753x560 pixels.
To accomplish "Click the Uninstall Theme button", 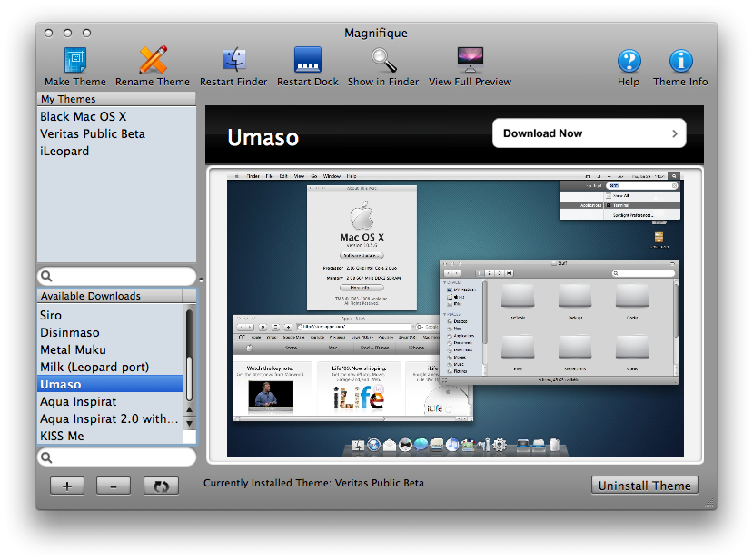I will tap(645, 486).
